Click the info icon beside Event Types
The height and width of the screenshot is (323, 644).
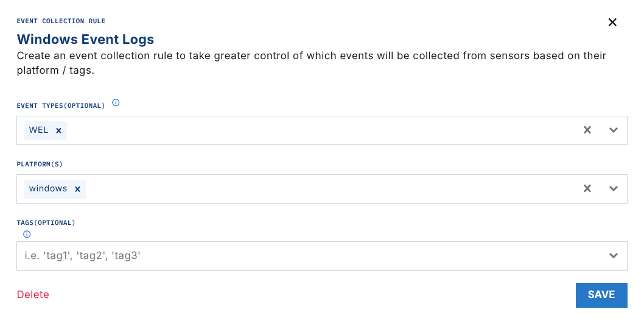[116, 103]
